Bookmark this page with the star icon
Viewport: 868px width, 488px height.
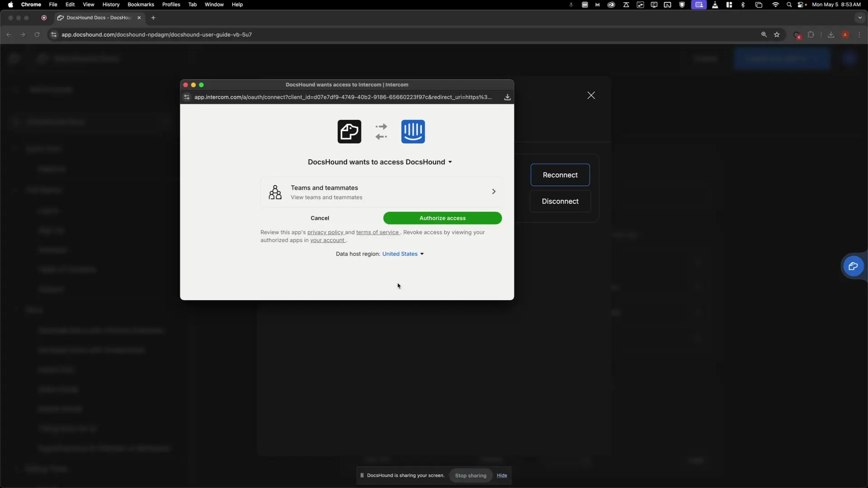click(x=777, y=34)
